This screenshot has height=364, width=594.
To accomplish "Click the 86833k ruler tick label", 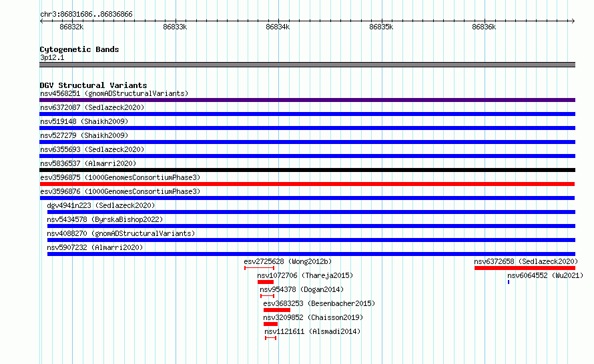I will point(175,27).
